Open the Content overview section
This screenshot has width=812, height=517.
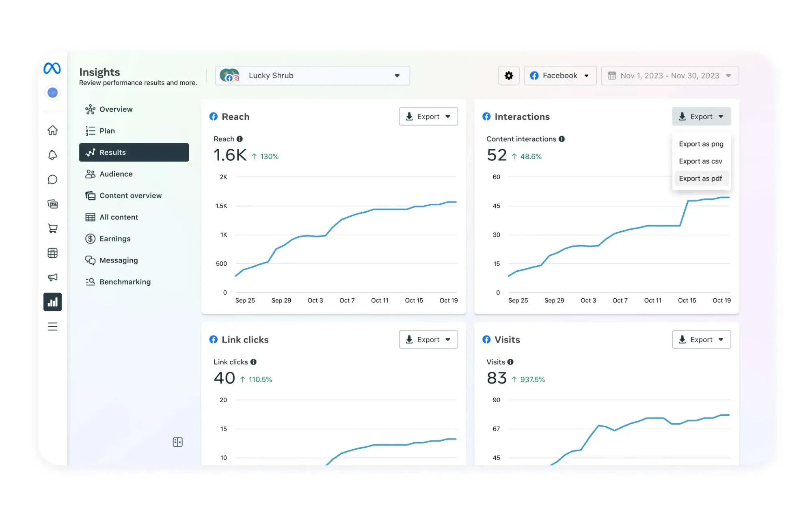coord(130,195)
